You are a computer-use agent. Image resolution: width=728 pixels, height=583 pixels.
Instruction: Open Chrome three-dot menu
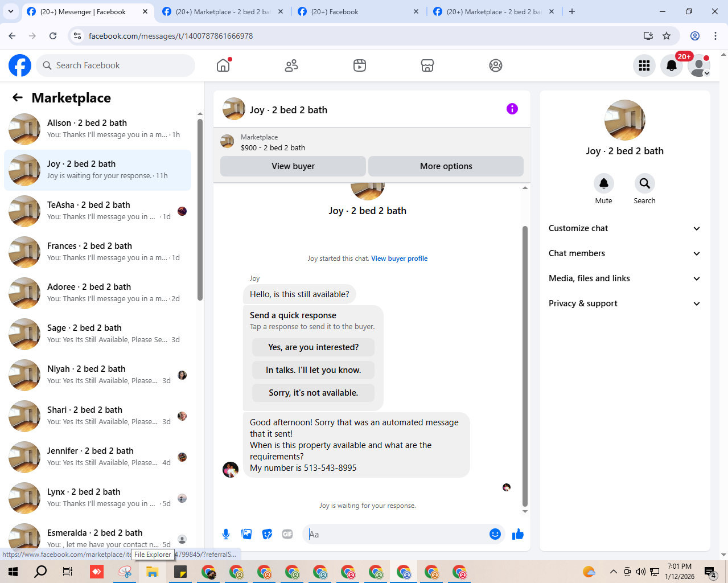[x=715, y=36]
